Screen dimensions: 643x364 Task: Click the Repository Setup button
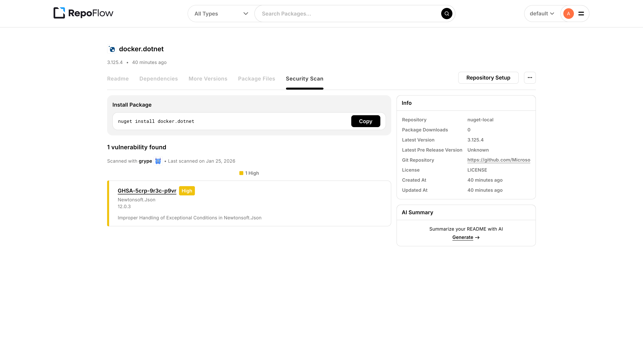pos(488,78)
